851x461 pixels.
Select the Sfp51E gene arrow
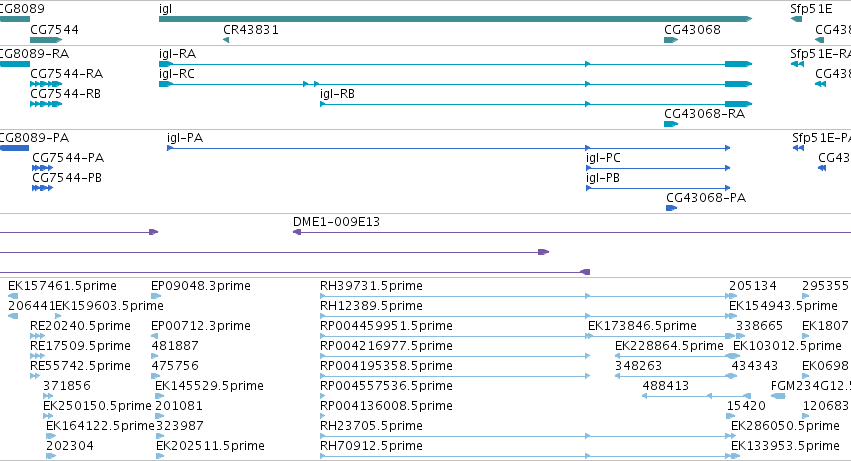796,19
